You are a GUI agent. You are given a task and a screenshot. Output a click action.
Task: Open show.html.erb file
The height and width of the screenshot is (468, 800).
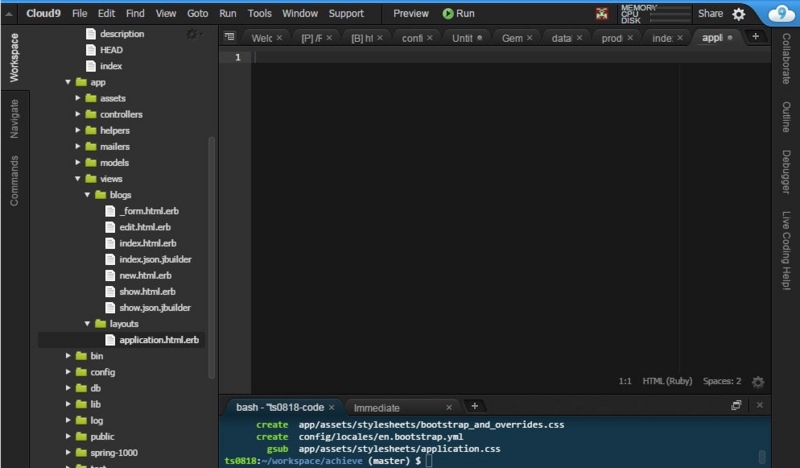pos(147,291)
